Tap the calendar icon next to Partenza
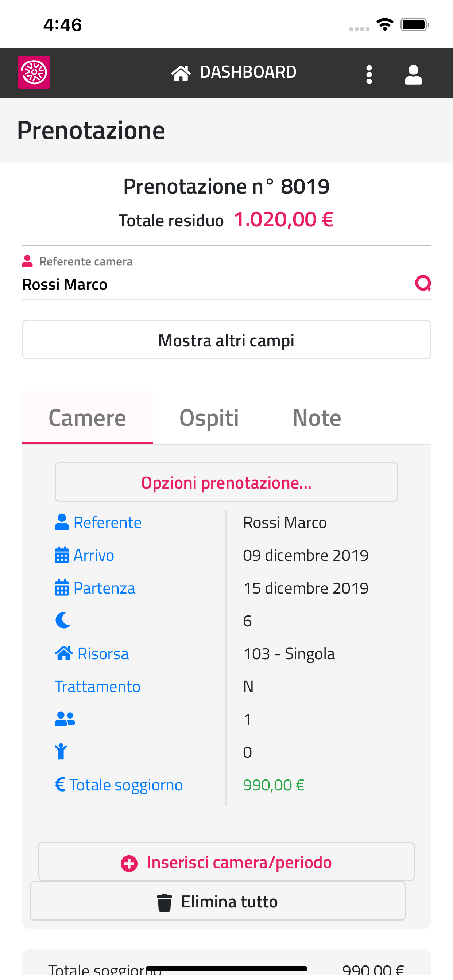 62,588
